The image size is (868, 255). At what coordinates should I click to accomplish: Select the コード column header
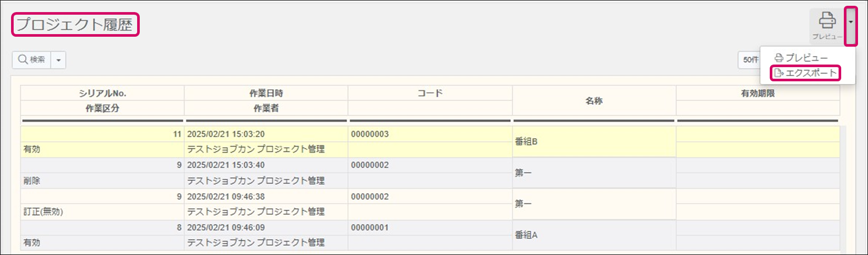pos(430,93)
